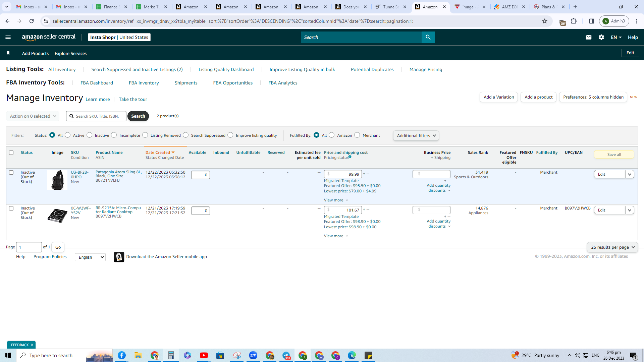Expand Add quantity discounts for Radiant Cooktop
Screen dimensions: 644x362
point(439,224)
